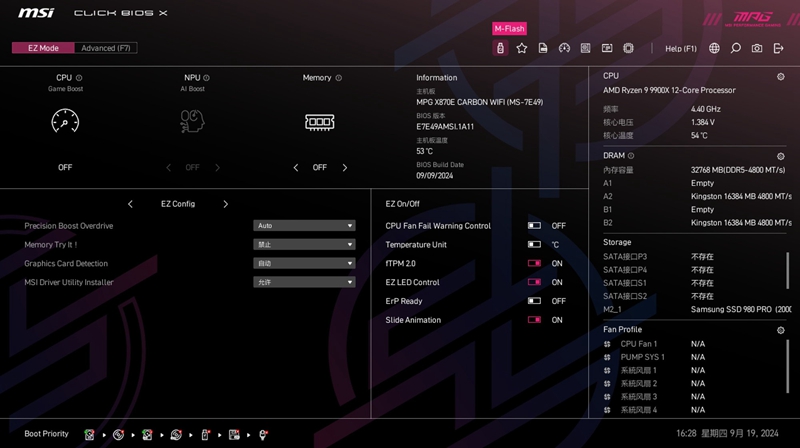Switch to Advanced (F7) mode
Screen dimensions: 800x448
click(x=106, y=48)
